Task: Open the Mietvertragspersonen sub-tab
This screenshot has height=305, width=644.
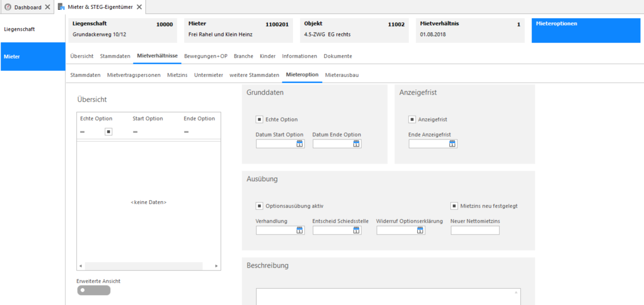Action: point(134,75)
